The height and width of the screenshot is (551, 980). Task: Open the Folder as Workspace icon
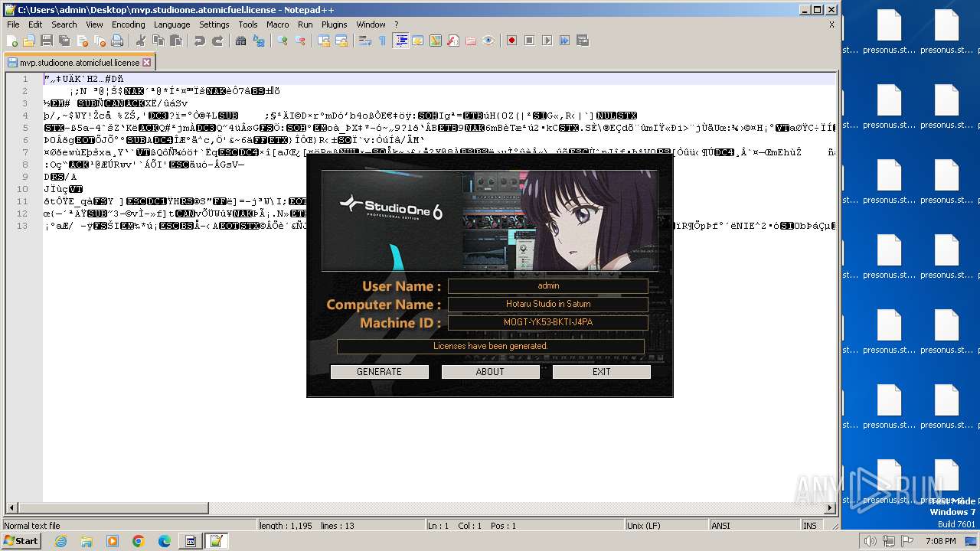pos(471,41)
